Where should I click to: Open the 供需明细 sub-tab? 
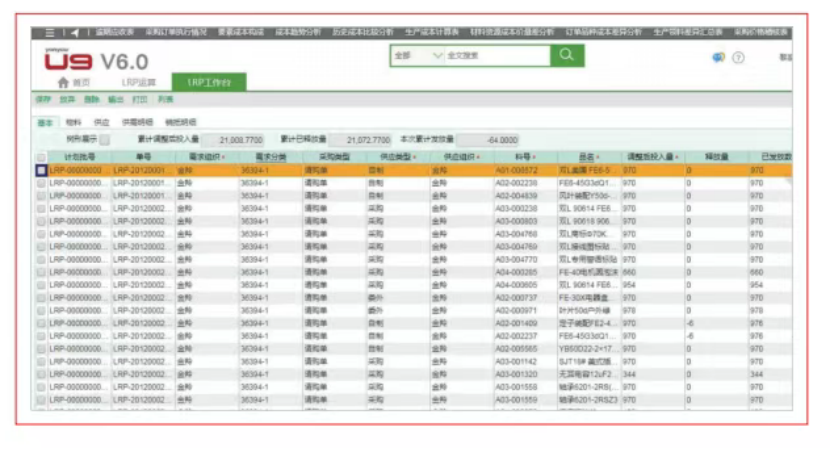(137, 122)
